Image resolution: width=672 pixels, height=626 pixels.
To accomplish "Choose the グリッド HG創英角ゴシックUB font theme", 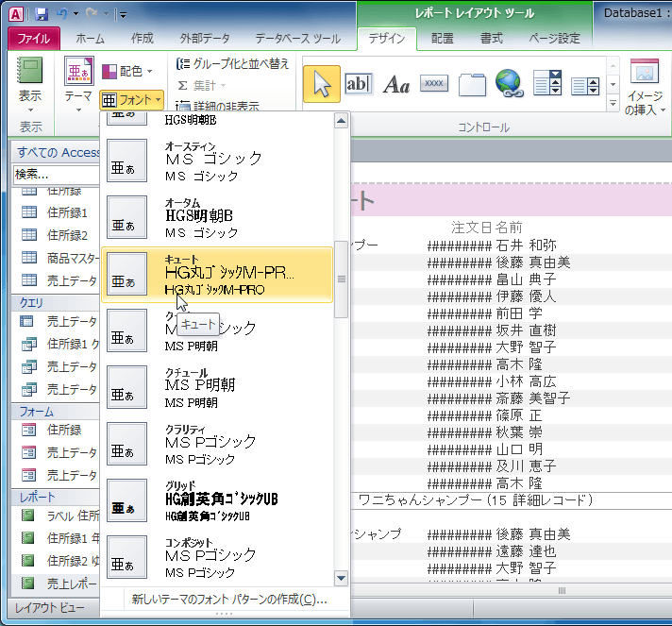I will [x=217, y=500].
